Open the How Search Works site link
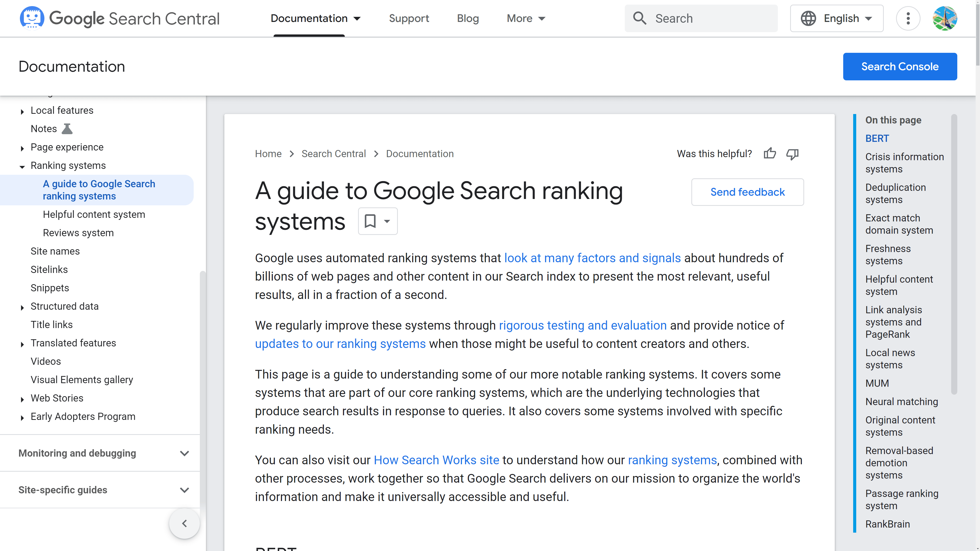Viewport: 980px width, 551px height. click(436, 460)
